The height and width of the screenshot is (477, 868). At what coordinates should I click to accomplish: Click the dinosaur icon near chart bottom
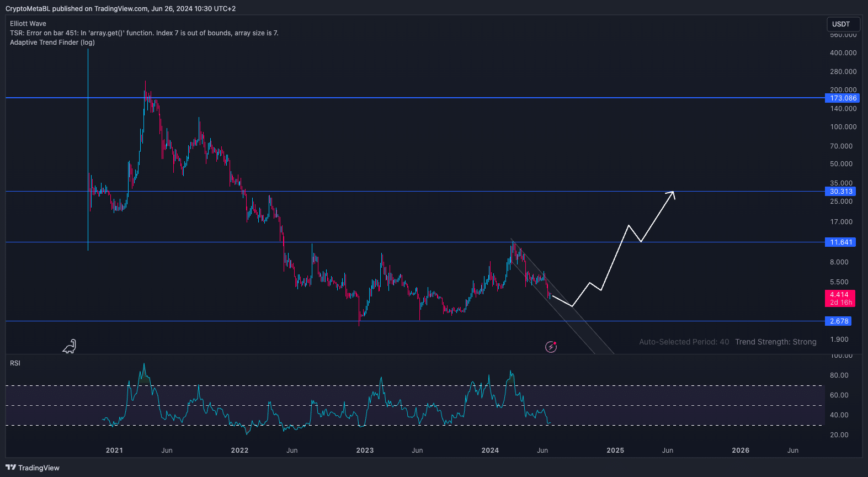70,346
